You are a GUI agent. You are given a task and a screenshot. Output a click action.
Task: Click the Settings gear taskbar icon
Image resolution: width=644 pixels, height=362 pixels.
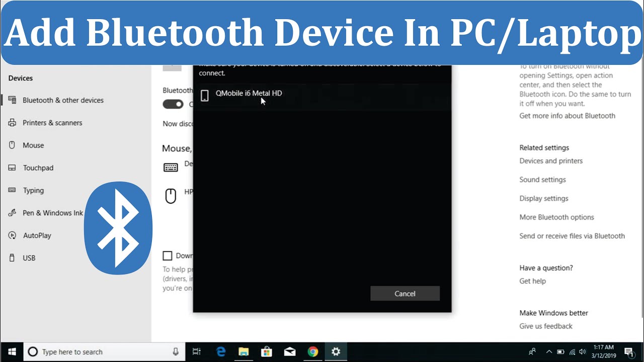[336, 351]
